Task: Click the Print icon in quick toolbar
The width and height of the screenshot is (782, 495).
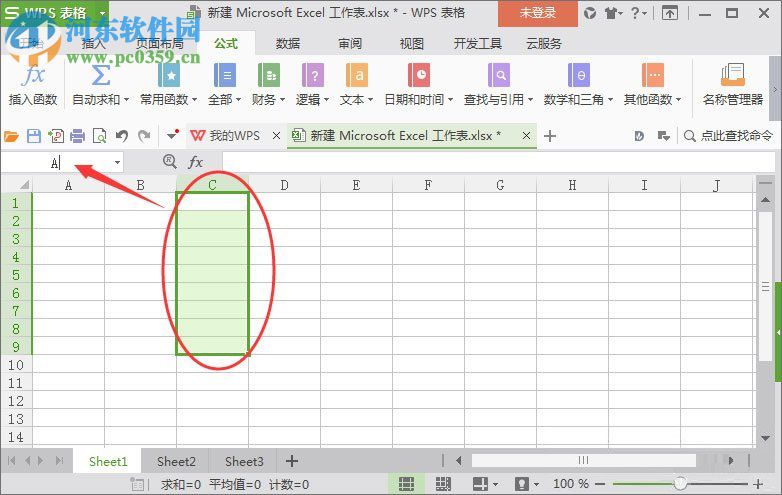Action: click(77, 136)
